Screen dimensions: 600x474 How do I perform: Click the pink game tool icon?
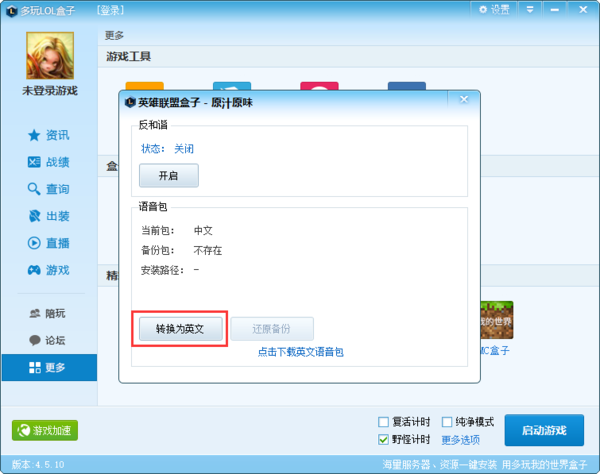(x=320, y=86)
